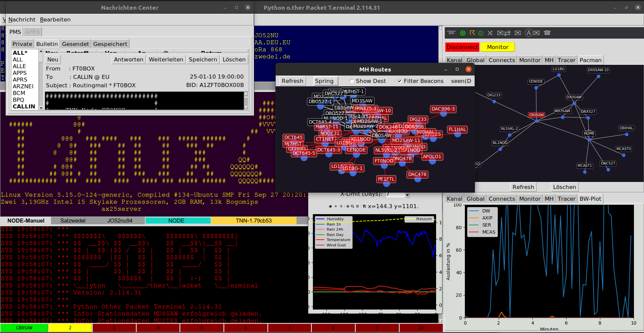Enable the Show Dest checkbox
Image resolution: width=644 pixels, height=333 pixels.
[x=352, y=81]
